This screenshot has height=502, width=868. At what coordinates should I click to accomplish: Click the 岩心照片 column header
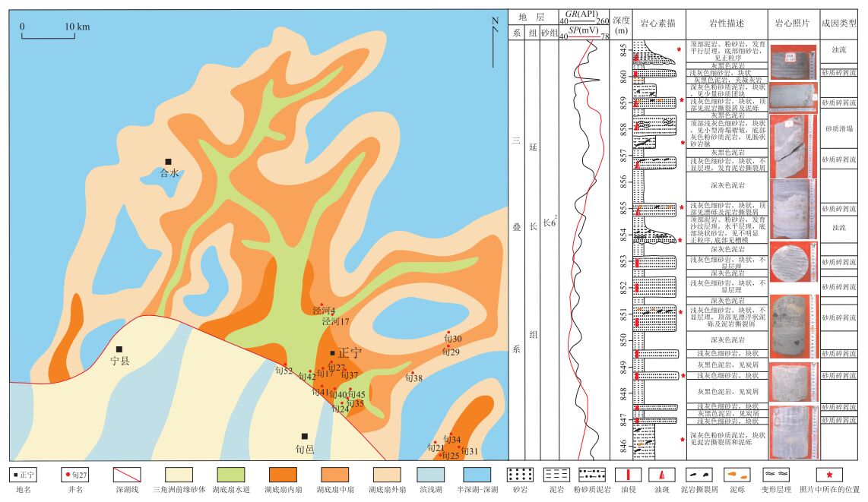pos(792,23)
